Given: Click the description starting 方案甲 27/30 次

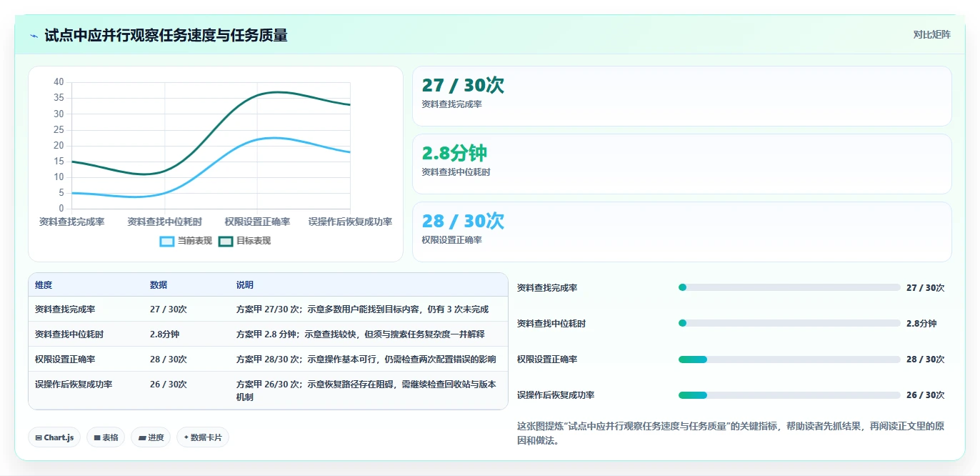Looking at the screenshot, I should click(x=362, y=309).
